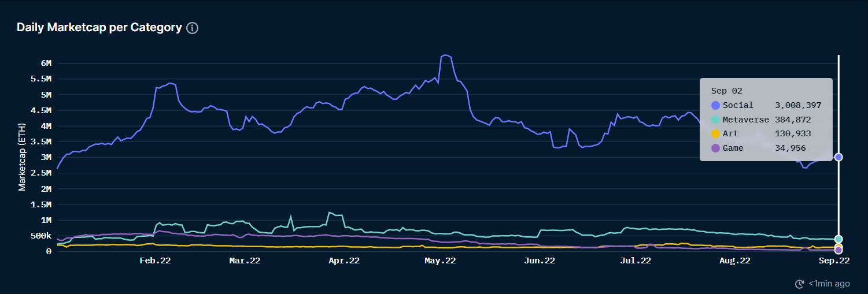Click the info icon beside the chart title
Viewport: 868px width, 294px height.
click(x=193, y=28)
